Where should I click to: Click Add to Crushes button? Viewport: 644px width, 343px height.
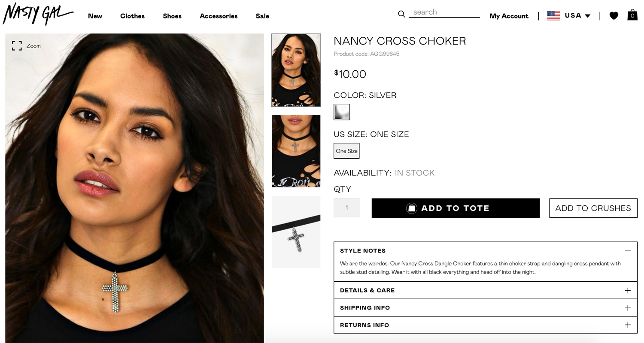[x=593, y=208]
